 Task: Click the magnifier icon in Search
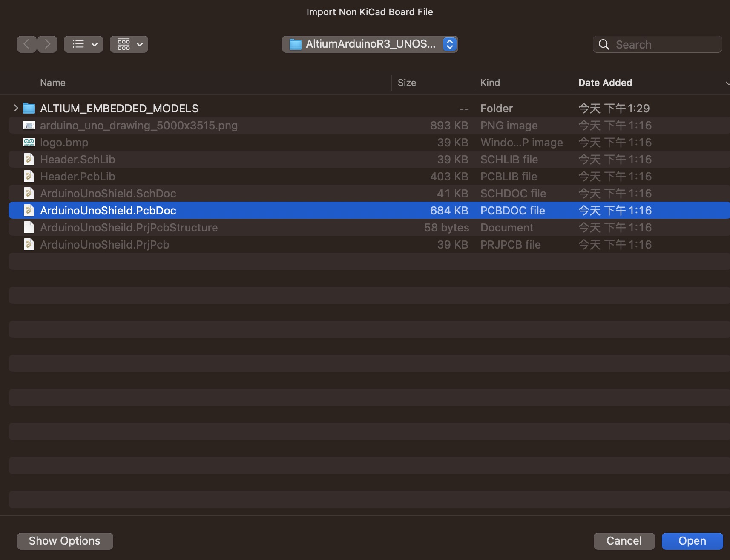pyautogui.click(x=604, y=44)
